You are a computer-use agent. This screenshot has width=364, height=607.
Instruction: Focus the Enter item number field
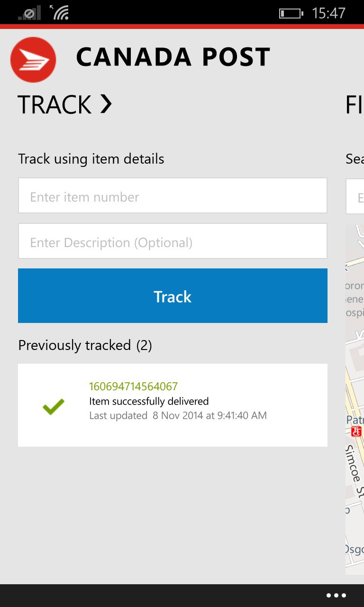pos(173,196)
